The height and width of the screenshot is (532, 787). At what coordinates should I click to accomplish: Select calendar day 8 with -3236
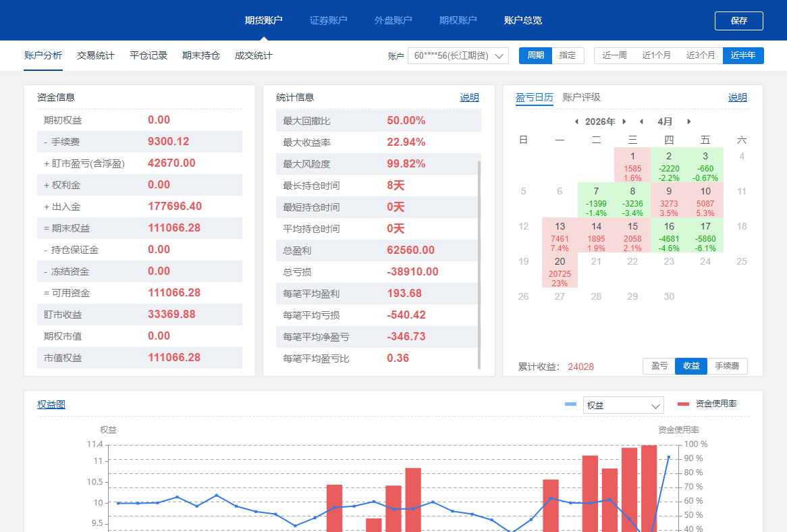pos(632,201)
